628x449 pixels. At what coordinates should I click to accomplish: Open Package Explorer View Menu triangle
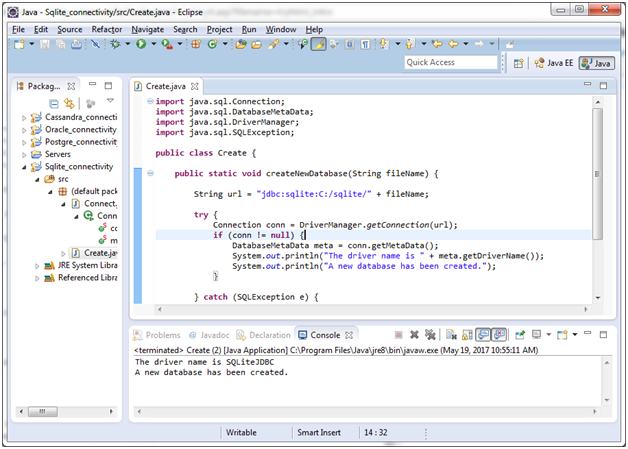pos(110,101)
